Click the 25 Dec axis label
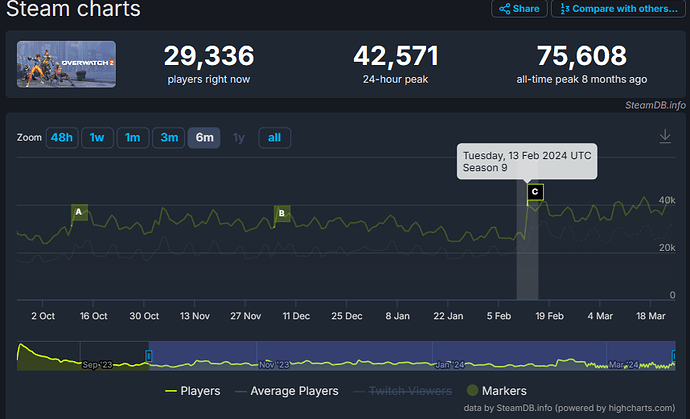 (x=347, y=316)
